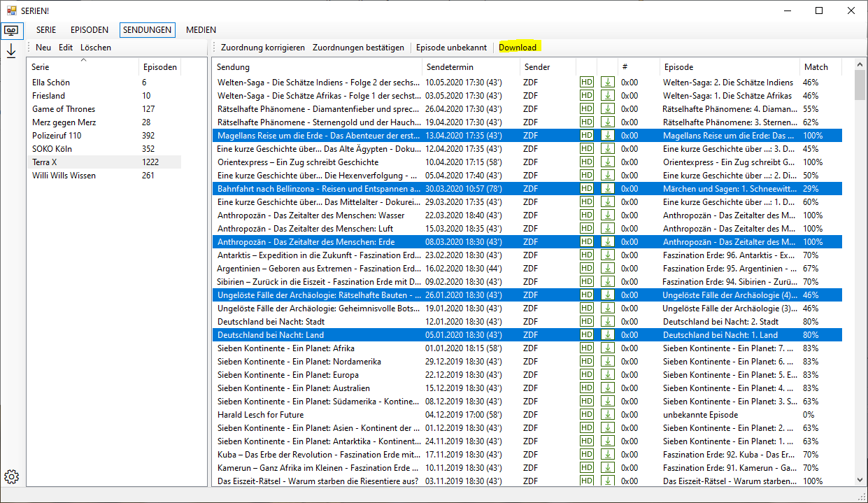Click Zuordnung korrigieren in toolbar
This screenshot has width=868, height=503.
pos(262,48)
